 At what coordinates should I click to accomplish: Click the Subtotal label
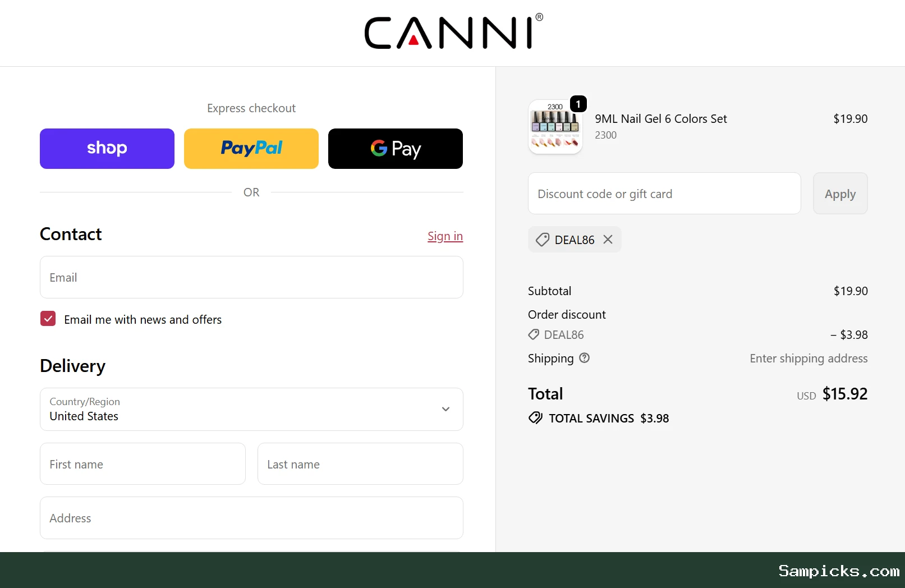tap(549, 291)
